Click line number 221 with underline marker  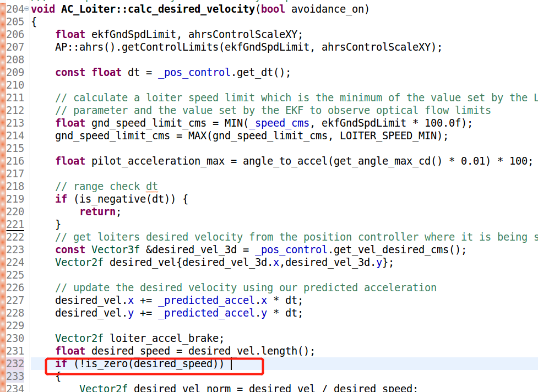coord(13,224)
